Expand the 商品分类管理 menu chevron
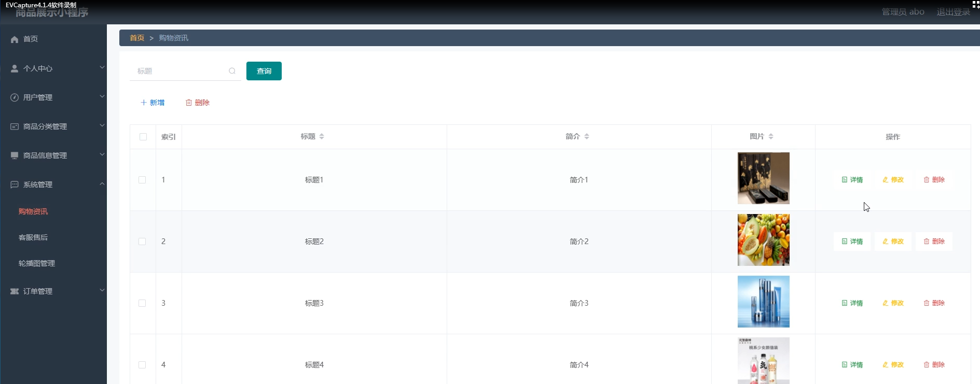Viewport: 980px width, 384px height. 102,125
